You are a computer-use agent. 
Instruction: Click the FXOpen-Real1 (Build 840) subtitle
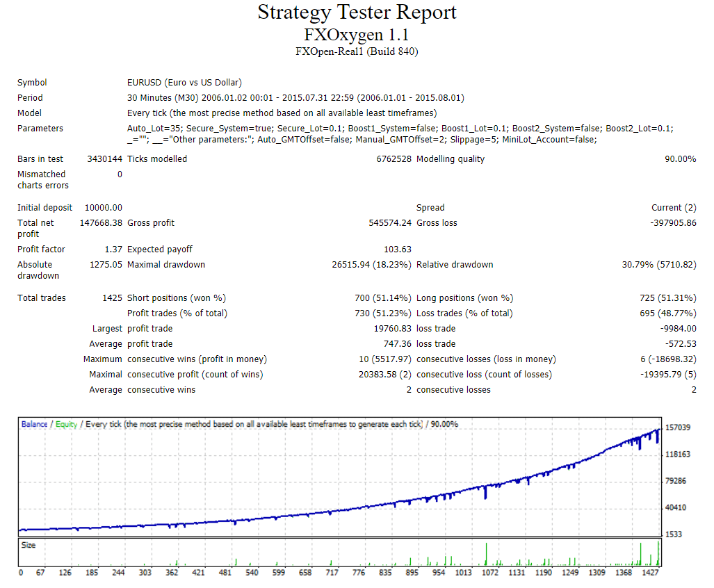[357, 51]
